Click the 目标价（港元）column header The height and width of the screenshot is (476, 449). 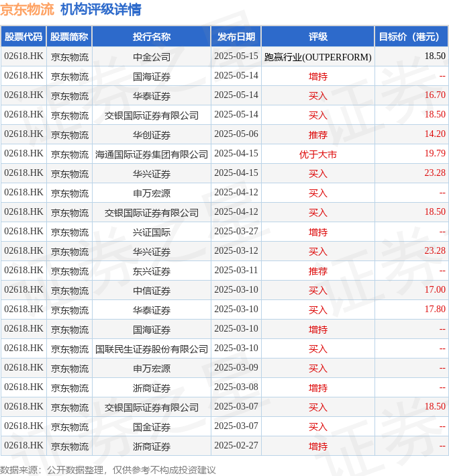tap(411, 37)
